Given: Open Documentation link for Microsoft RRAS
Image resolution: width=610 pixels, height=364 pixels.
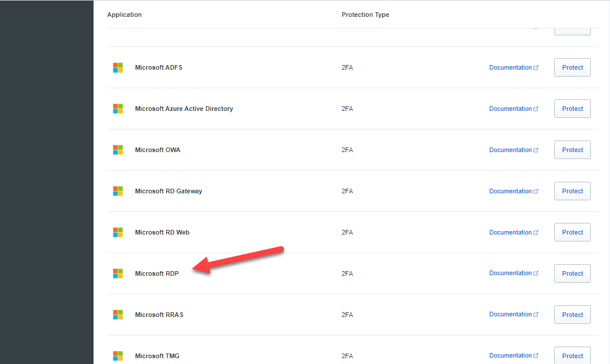Looking at the screenshot, I should (514, 315).
